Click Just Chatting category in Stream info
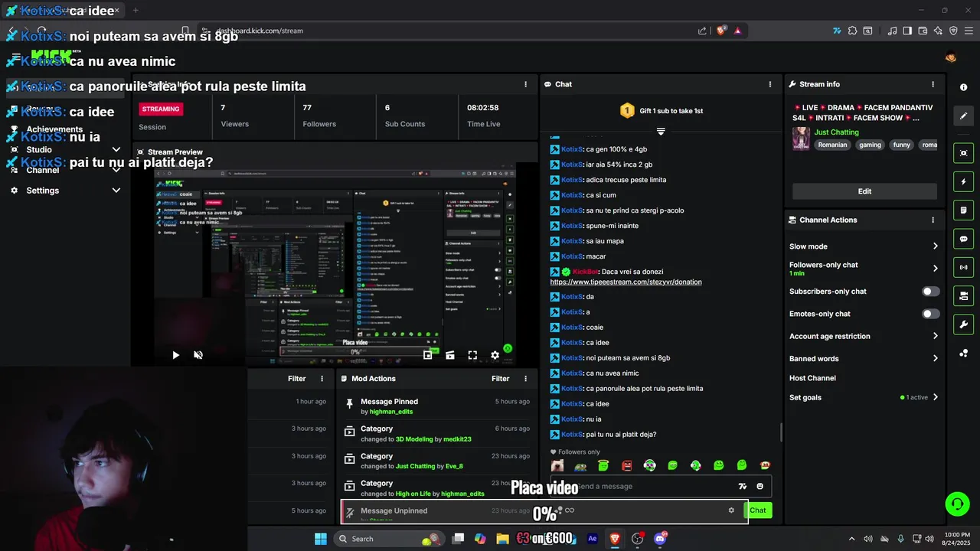 coord(836,132)
